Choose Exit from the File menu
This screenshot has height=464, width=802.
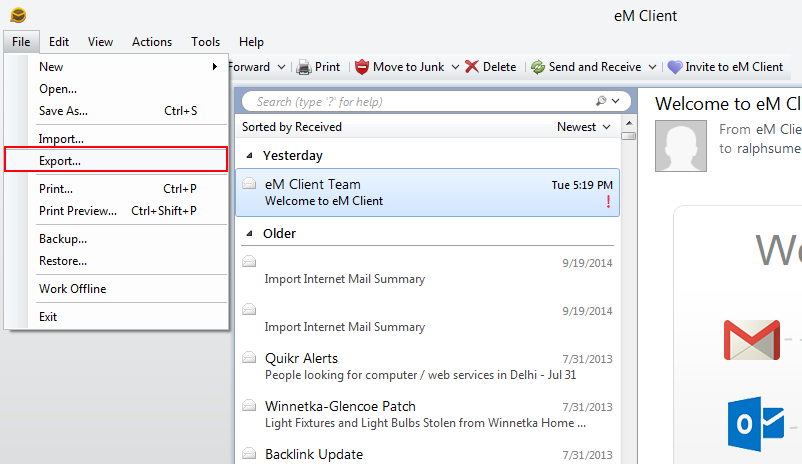point(116,317)
